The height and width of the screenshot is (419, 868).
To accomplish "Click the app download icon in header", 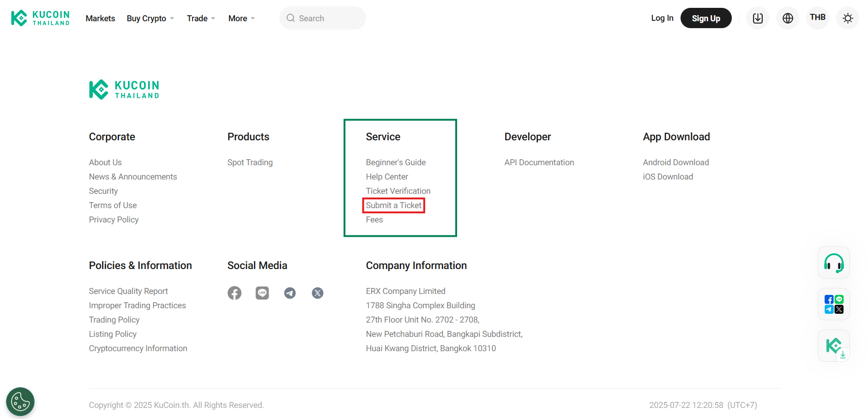I will point(758,18).
